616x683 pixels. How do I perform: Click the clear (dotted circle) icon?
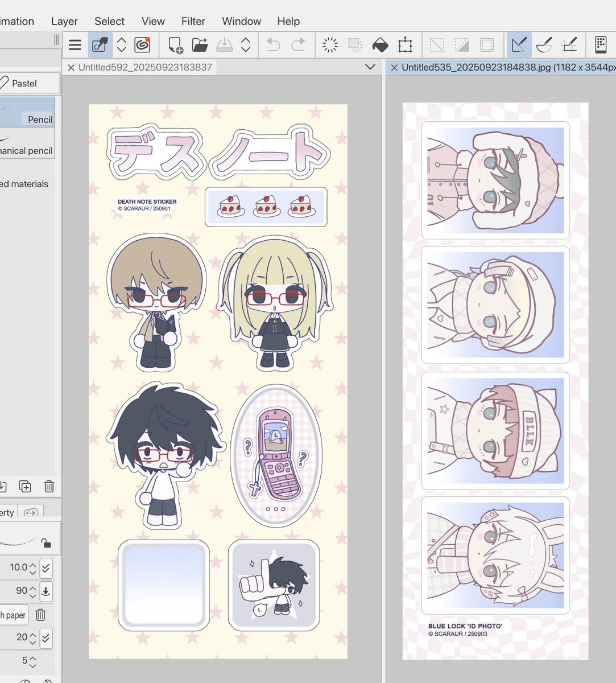click(330, 45)
